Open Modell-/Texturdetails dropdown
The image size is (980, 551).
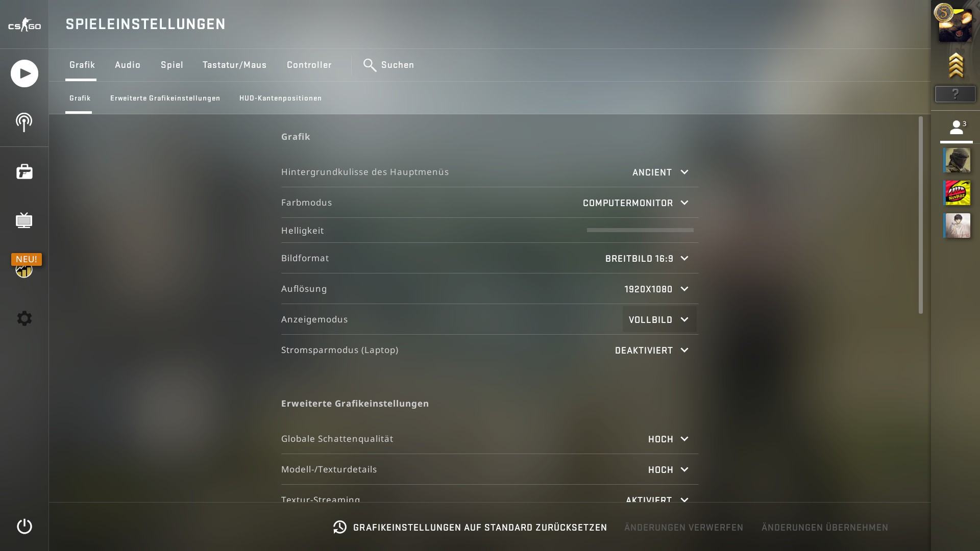coord(669,470)
